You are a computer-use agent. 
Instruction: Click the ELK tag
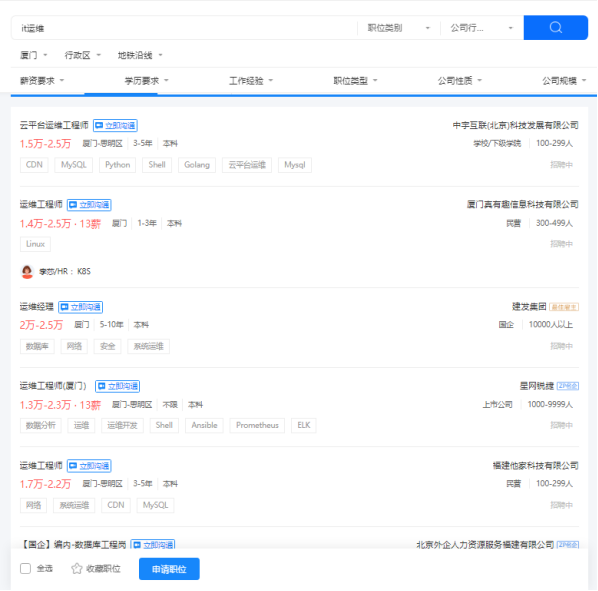[x=304, y=426]
